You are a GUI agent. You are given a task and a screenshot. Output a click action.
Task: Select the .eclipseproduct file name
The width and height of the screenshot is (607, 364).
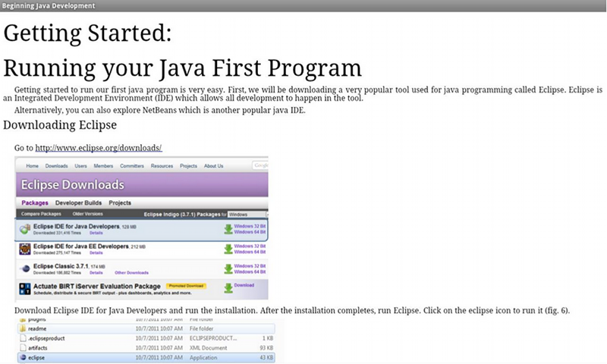pyautogui.click(x=46, y=338)
